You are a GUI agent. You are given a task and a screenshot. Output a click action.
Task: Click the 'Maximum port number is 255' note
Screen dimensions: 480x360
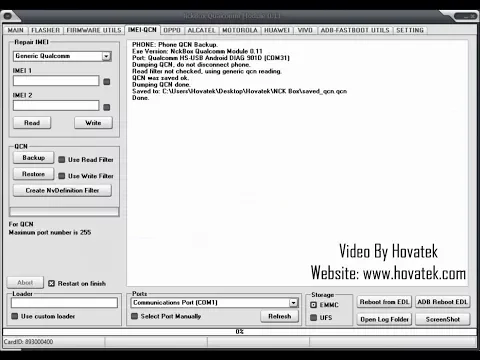[x=50, y=232]
